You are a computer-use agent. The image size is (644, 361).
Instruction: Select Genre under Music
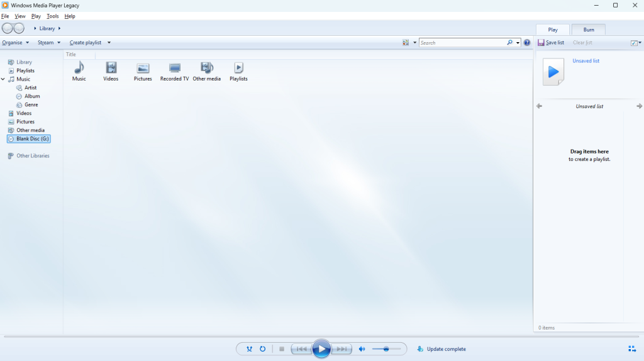coord(31,105)
